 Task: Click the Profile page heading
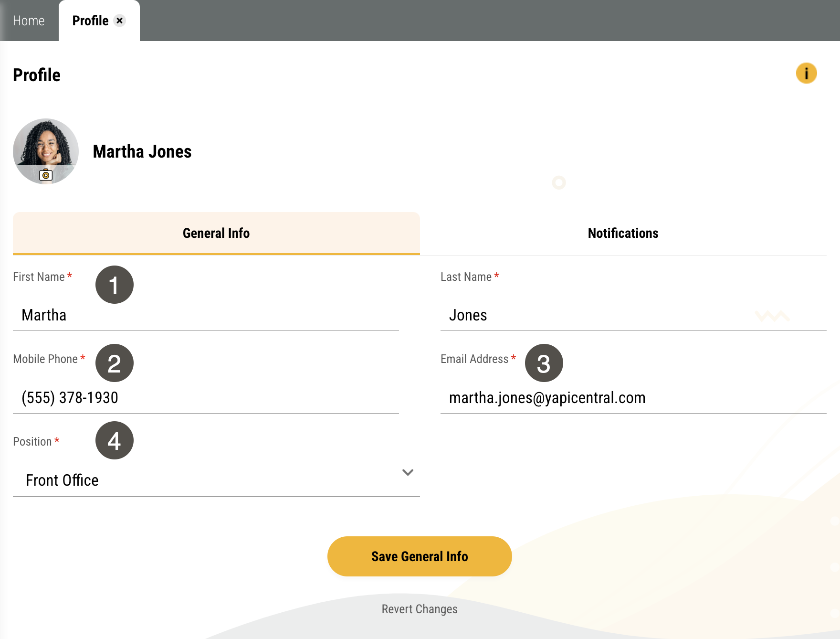pyautogui.click(x=37, y=75)
